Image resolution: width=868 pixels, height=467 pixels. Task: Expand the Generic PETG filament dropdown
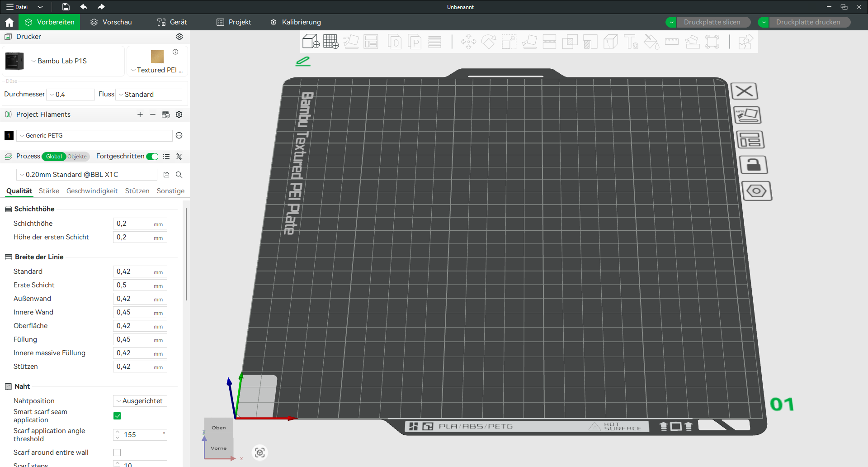[x=94, y=136]
